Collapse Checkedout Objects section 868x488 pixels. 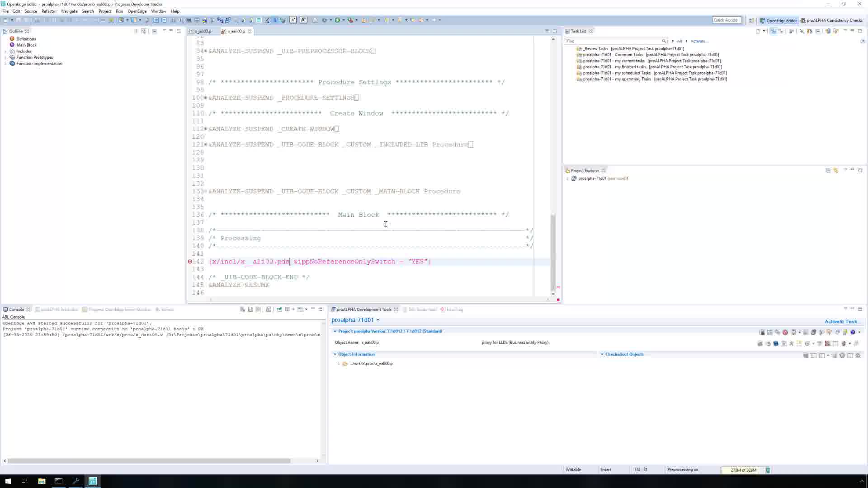[x=602, y=354]
